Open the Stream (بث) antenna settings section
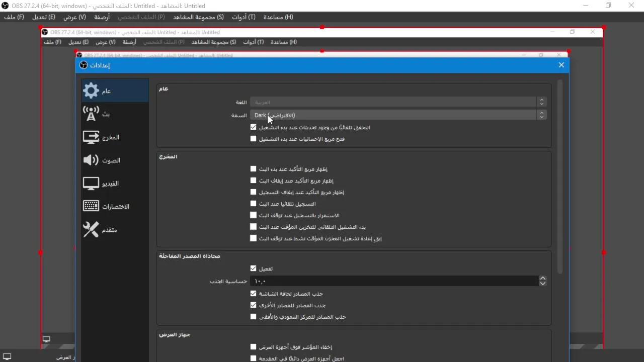Image resolution: width=644 pixels, height=362 pixels. click(115, 114)
